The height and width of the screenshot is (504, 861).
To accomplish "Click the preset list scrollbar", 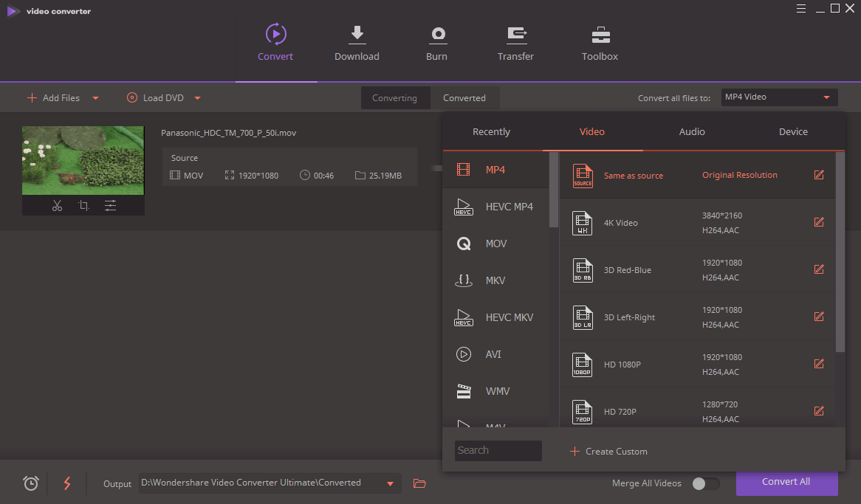I will (x=840, y=252).
